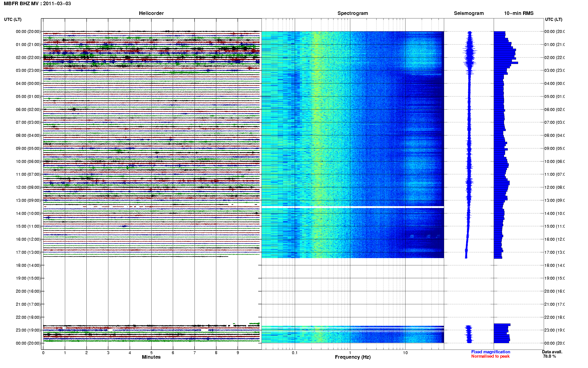Click the left '04:00 (00:00)' time label

click(x=28, y=83)
